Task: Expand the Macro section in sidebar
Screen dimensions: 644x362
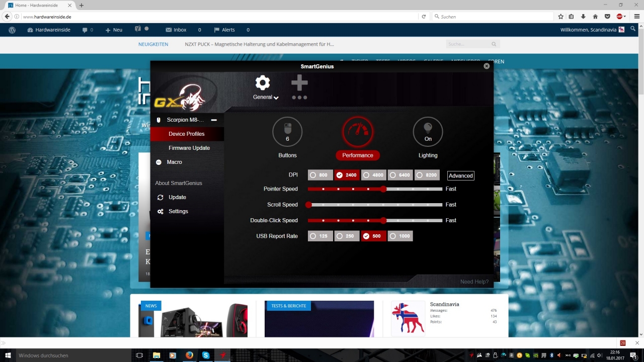Action: tap(158, 162)
